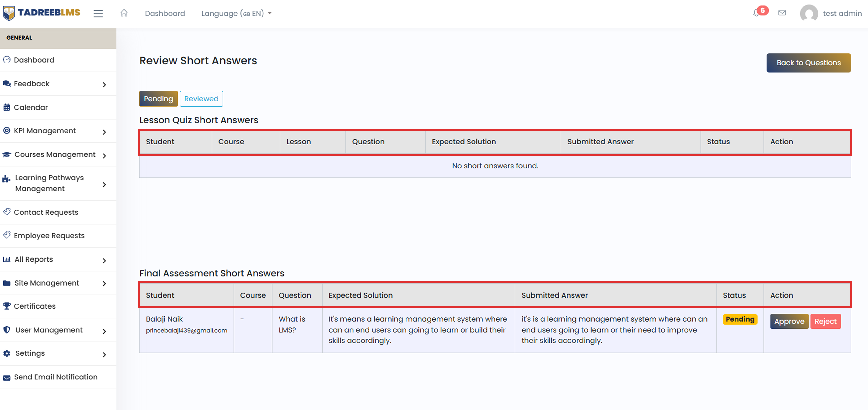Click the TadreebLMS logo
This screenshot has width=868, height=410.
click(x=42, y=13)
